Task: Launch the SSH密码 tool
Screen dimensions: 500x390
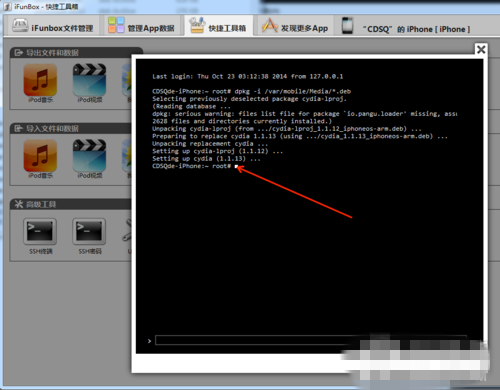Action: click(x=89, y=236)
